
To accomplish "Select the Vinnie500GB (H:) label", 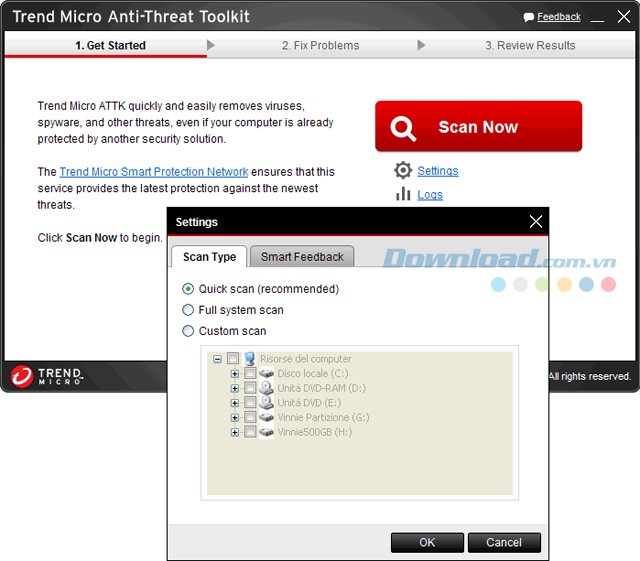I will point(314,432).
